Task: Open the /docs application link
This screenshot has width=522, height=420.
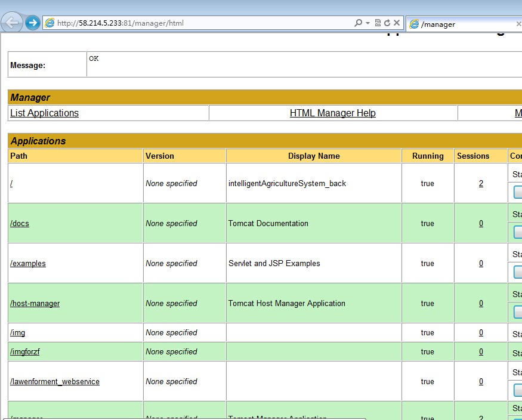Action: tap(20, 223)
